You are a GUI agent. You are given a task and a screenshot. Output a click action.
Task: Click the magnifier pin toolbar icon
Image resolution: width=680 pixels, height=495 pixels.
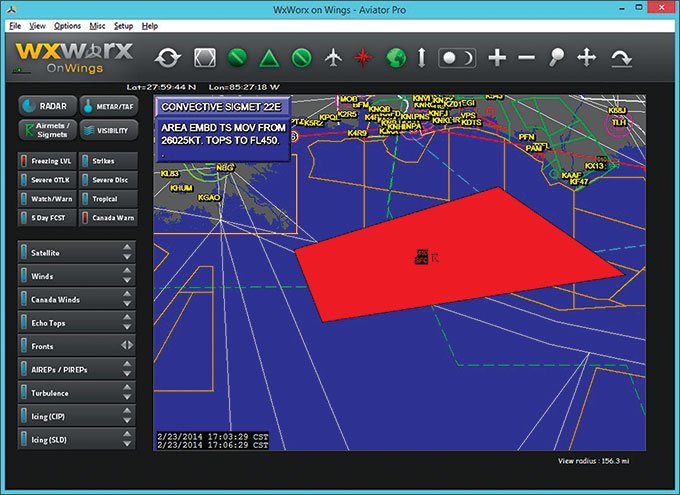tap(556, 58)
